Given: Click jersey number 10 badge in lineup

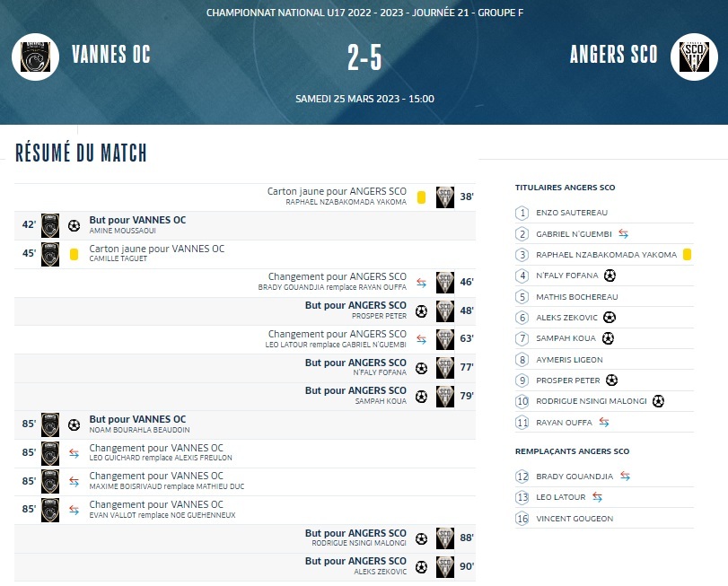Looking at the screenshot, I should coord(522,401).
